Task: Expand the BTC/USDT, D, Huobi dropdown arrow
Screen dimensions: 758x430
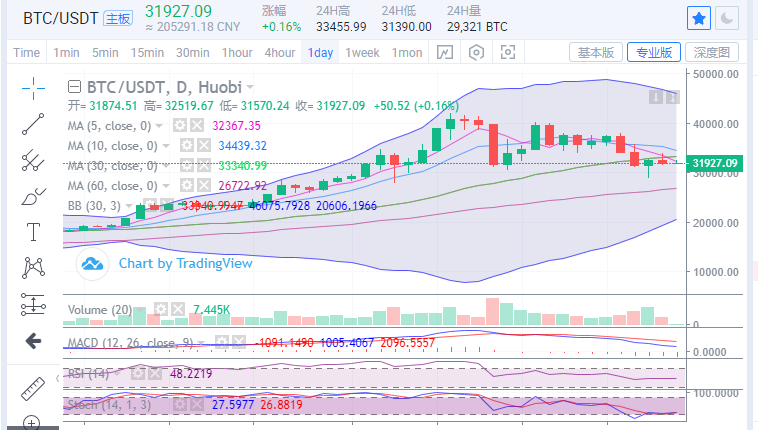Action: click(x=250, y=88)
